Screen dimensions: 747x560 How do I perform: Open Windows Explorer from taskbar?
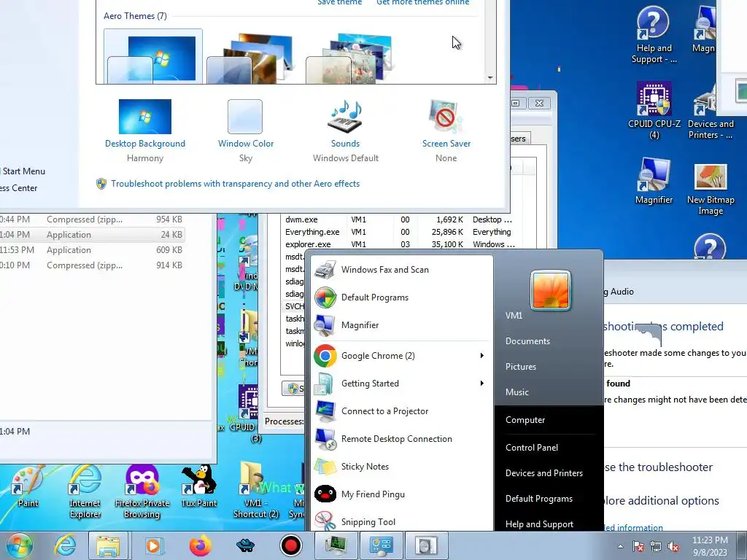pos(108,545)
